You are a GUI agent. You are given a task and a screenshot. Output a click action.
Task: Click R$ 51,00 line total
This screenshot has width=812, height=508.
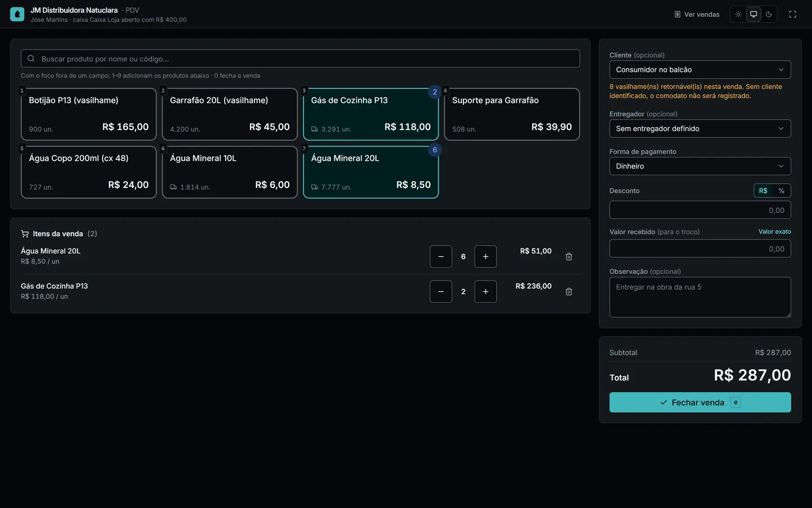[x=535, y=251]
